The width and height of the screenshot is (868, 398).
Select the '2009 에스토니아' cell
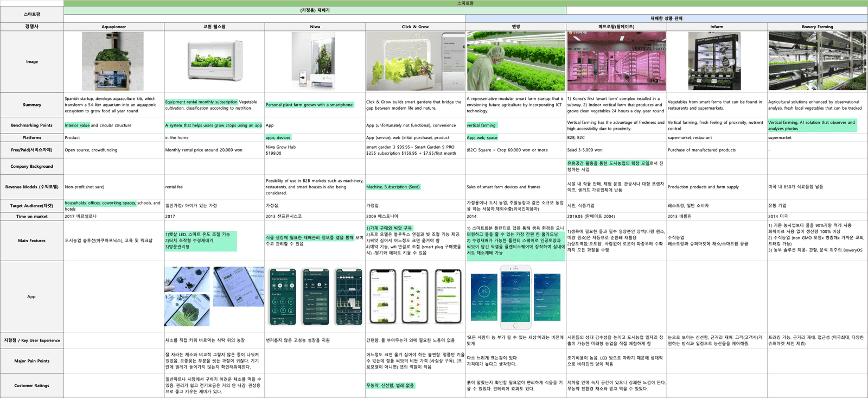click(x=416, y=217)
